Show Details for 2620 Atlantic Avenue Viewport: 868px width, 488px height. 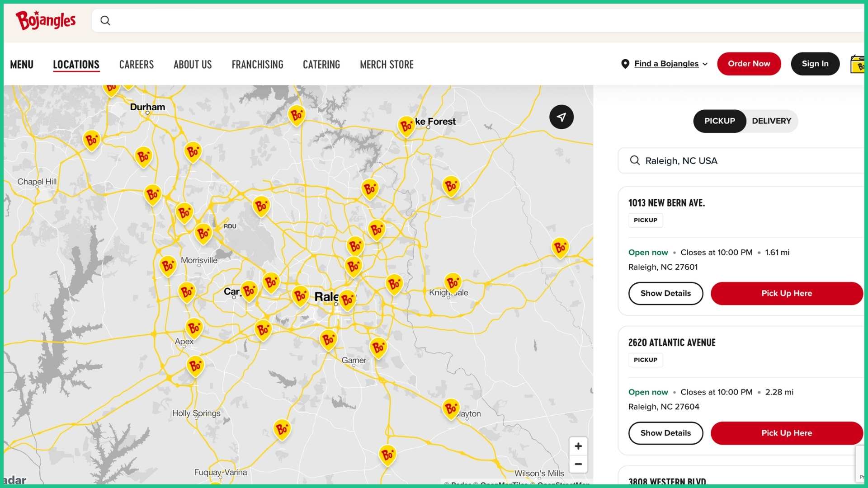665,433
